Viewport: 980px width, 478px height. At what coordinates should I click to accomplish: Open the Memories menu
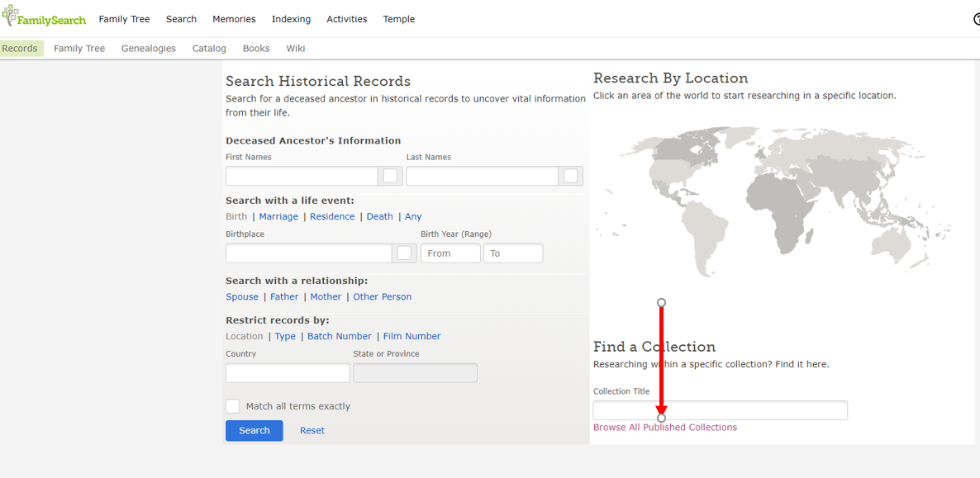coord(234,19)
